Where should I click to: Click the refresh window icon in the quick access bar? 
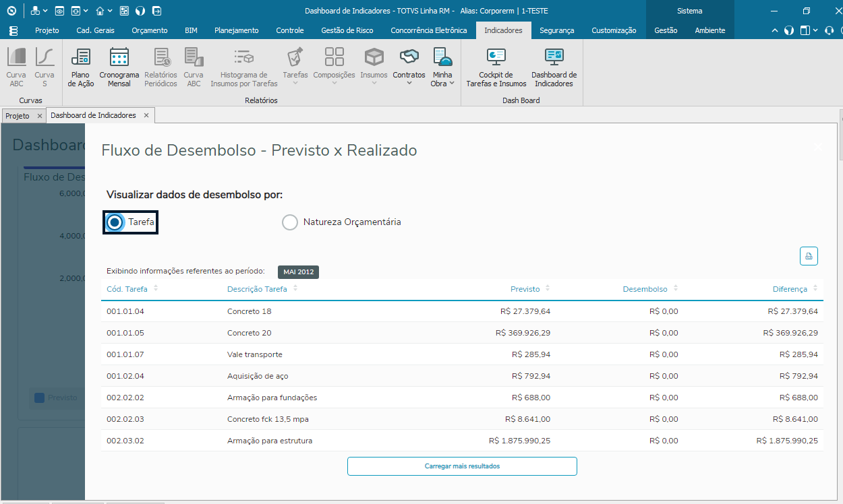point(76,11)
